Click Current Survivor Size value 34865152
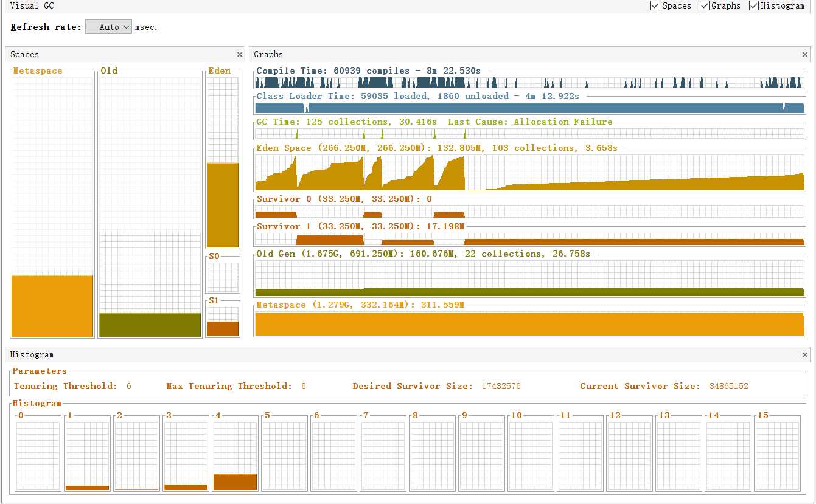This screenshot has height=504, width=816. click(729, 386)
